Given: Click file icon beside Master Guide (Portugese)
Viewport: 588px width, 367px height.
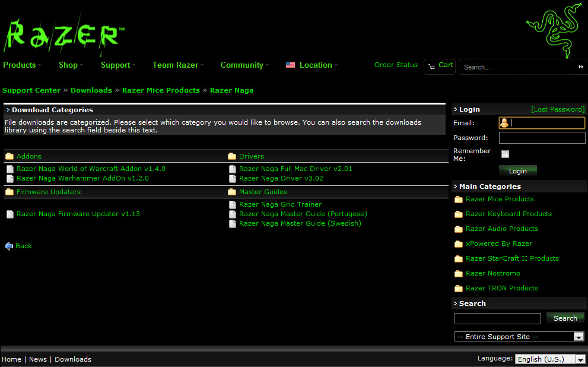Looking at the screenshot, I should pyautogui.click(x=233, y=214).
